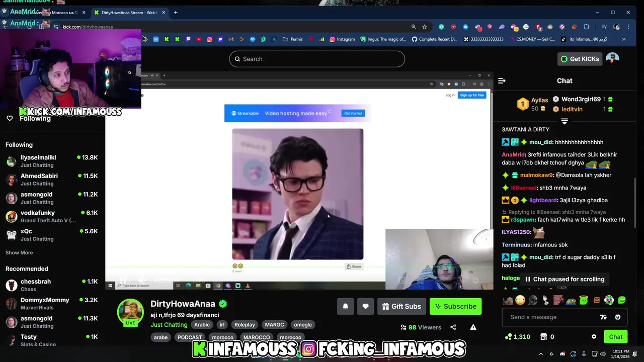Screen dimensions: 644x362
Task: Open ilyaselmaliki channel in Following
Action: pyautogui.click(x=52, y=161)
